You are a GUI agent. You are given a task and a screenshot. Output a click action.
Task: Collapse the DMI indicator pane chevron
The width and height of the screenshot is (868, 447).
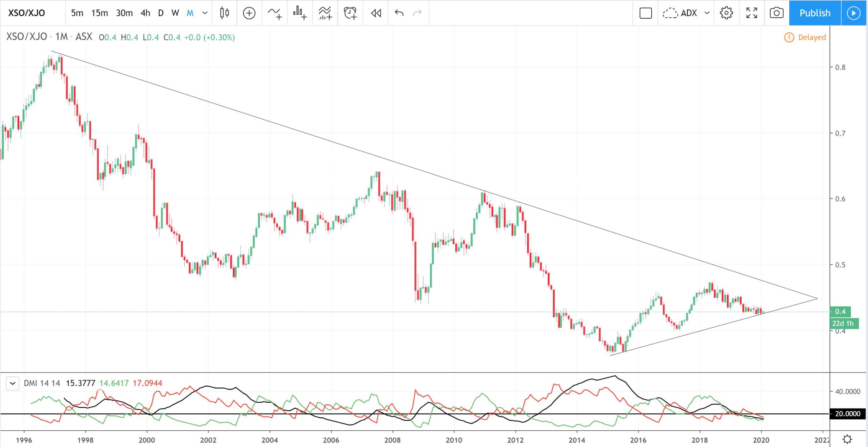[x=13, y=384]
